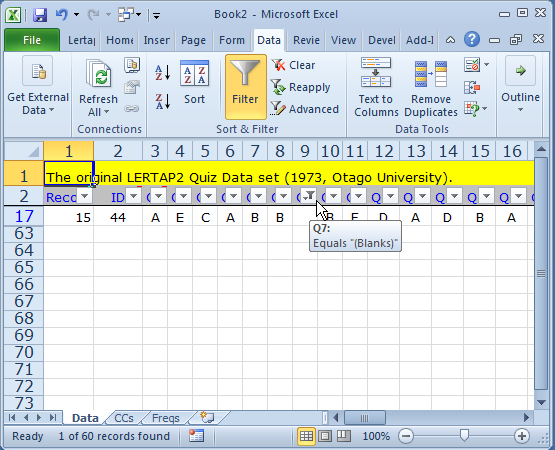Click Get External Data icon
Image resolution: width=555 pixels, height=450 pixels.
[38, 70]
